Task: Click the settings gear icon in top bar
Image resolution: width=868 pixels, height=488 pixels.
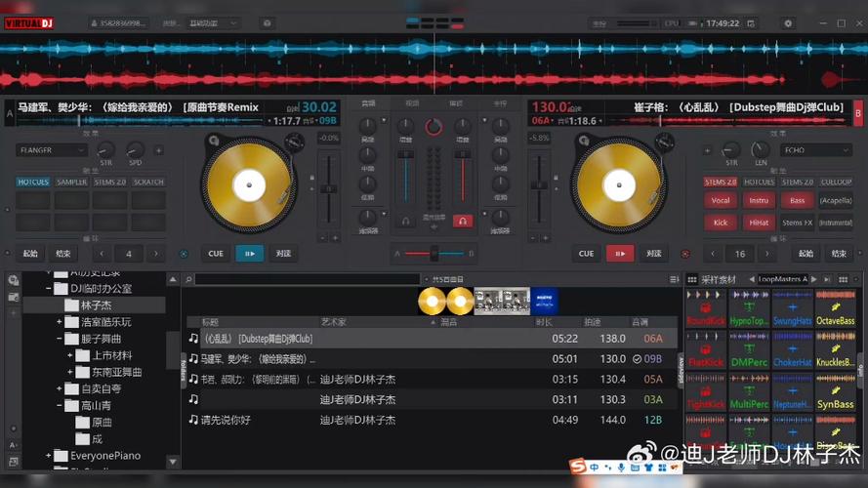Action: tap(788, 23)
